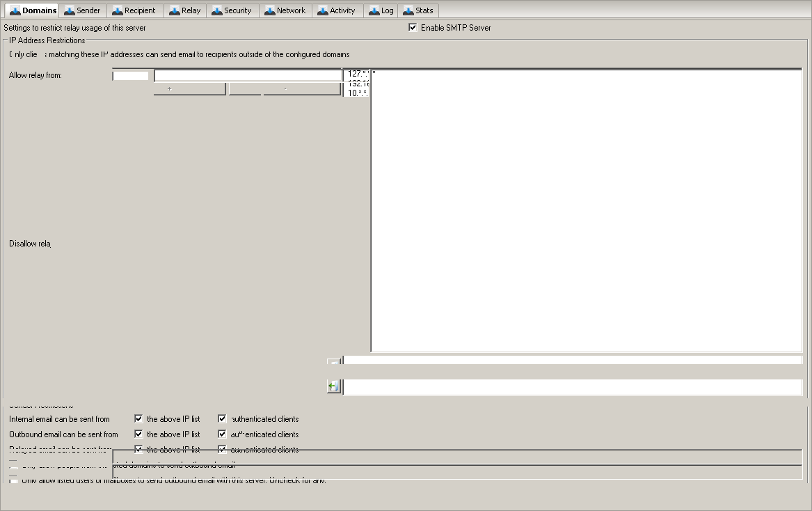Click the Activity tab icon

pos(323,10)
